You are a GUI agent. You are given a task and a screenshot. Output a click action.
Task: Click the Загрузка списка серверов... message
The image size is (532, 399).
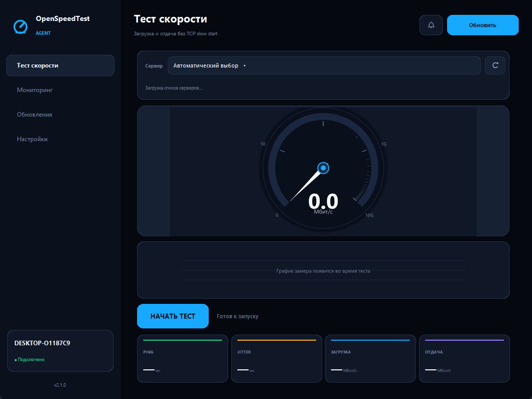tap(174, 88)
